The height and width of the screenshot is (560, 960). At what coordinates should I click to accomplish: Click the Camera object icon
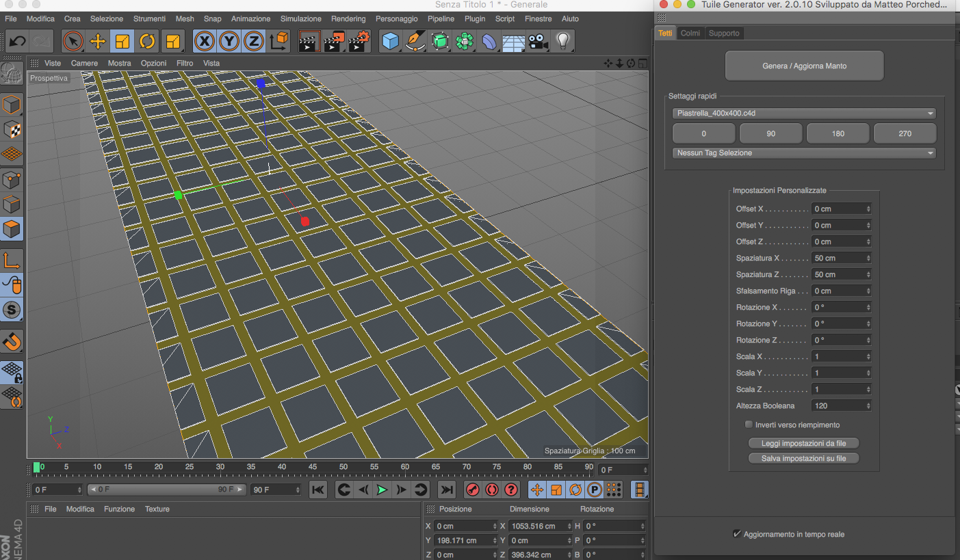tap(539, 42)
